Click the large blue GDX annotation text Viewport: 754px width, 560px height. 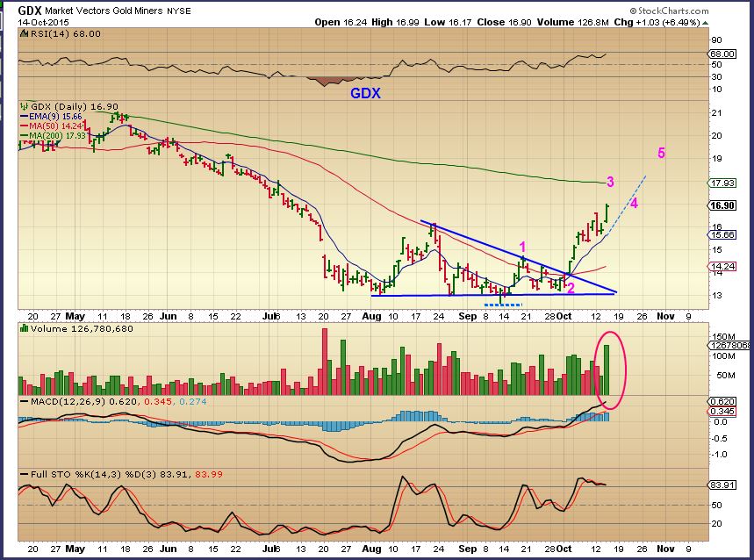pos(365,93)
